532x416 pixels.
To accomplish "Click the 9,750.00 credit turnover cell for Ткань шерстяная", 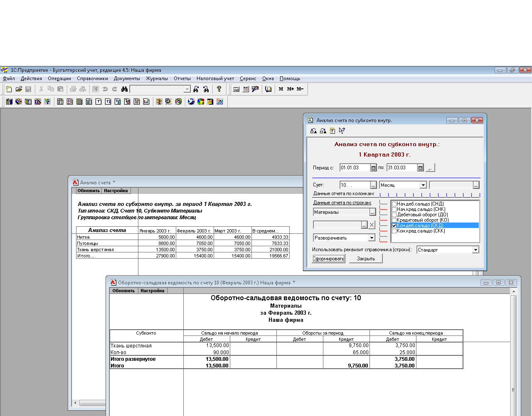I will tap(346, 345).
